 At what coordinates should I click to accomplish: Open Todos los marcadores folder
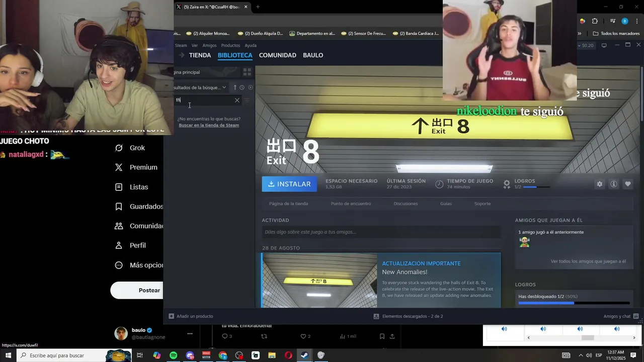616,34
